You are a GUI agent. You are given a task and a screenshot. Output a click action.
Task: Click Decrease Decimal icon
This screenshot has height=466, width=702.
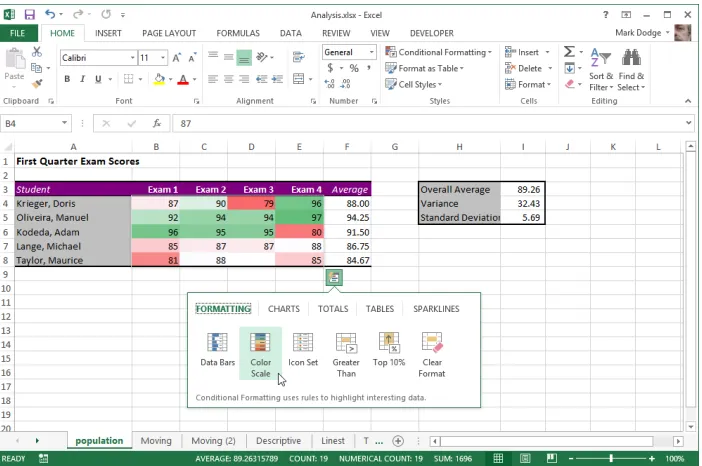point(345,84)
